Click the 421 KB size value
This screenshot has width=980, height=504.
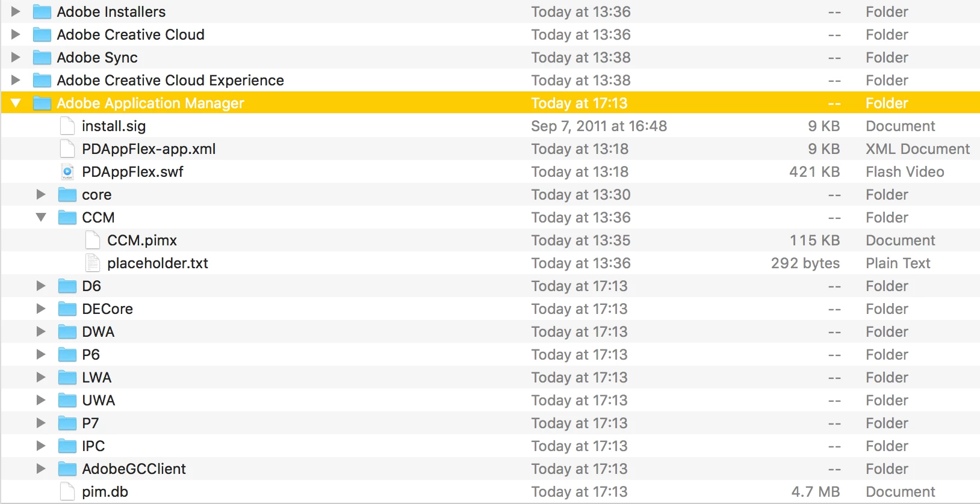814,172
